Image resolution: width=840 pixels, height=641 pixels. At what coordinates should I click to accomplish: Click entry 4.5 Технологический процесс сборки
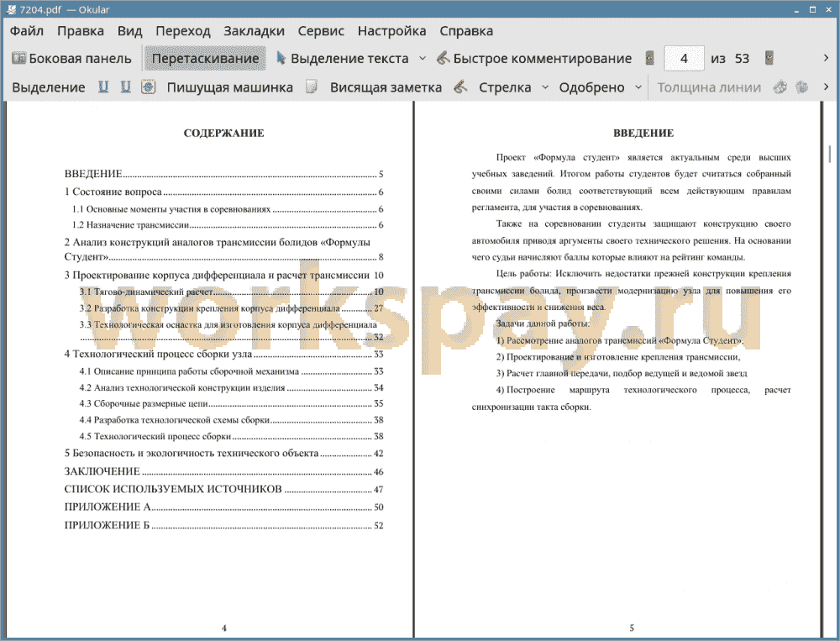click(x=232, y=436)
